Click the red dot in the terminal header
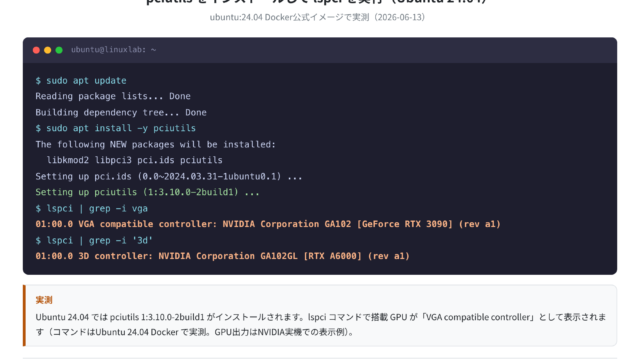Viewport: 640px width, 360px height. (36, 50)
